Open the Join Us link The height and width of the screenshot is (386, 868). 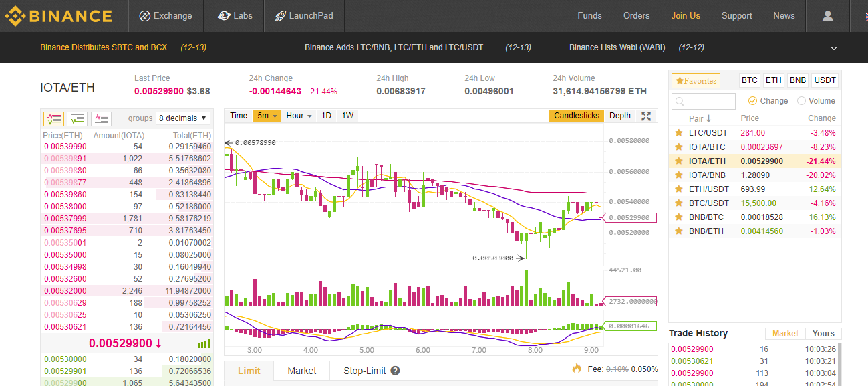pyautogui.click(x=686, y=16)
